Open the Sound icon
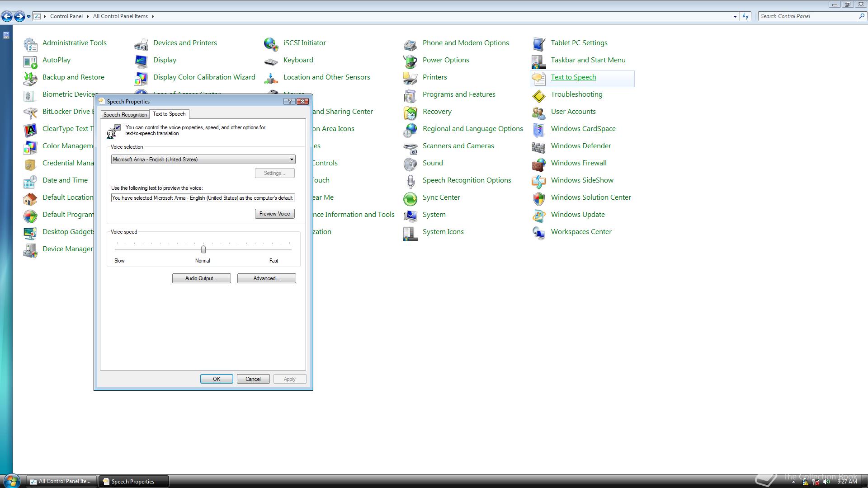The width and height of the screenshot is (868, 488). [x=410, y=164]
